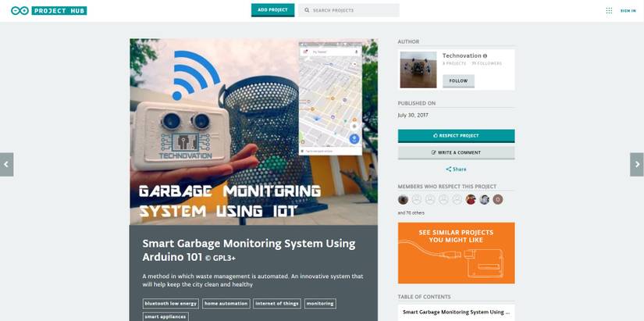
Task: Select the internet of things tag
Action: coord(277,304)
